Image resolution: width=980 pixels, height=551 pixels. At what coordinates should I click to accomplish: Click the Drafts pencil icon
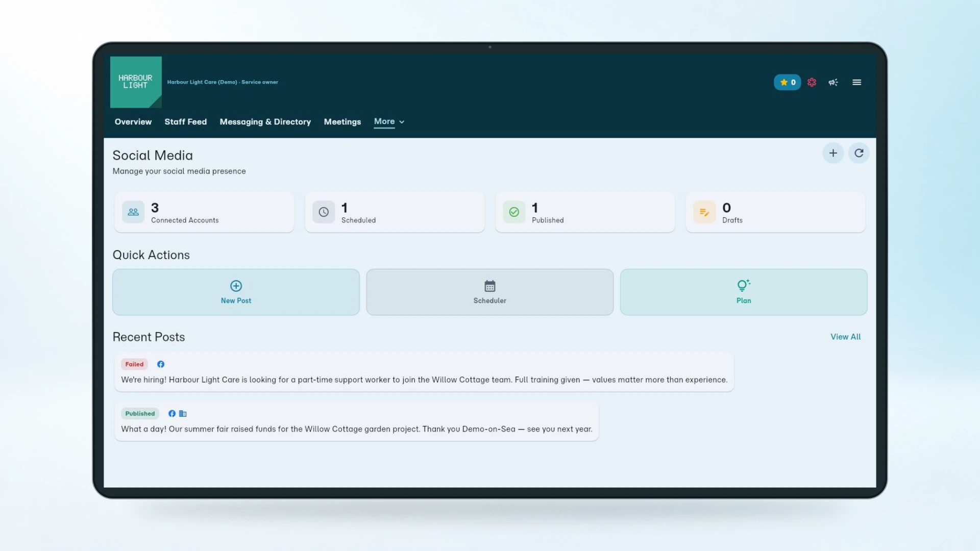[x=704, y=212]
